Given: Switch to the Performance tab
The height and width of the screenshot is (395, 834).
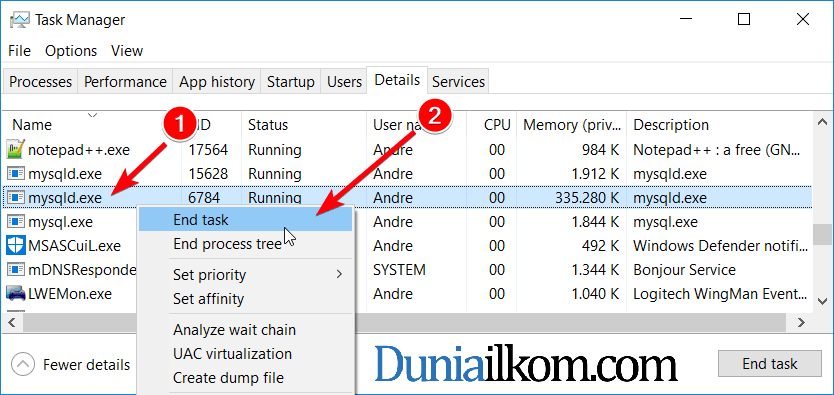Looking at the screenshot, I should [126, 82].
